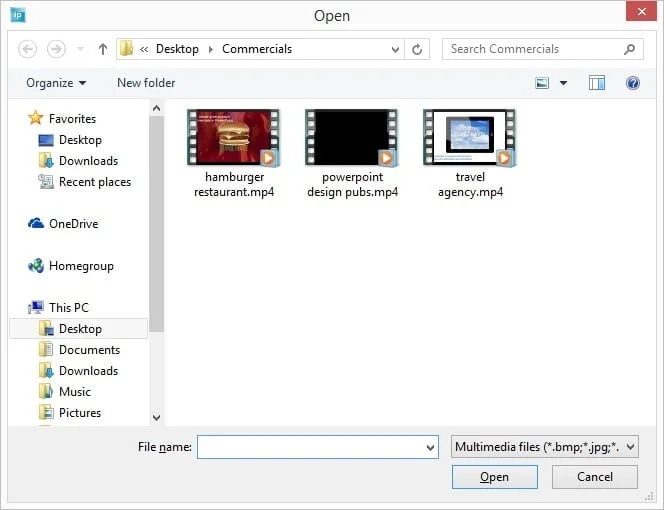The height and width of the screenshot is (510, 664).
Task: Click the Forward navigation arrow
Action: tap(56, 49)
